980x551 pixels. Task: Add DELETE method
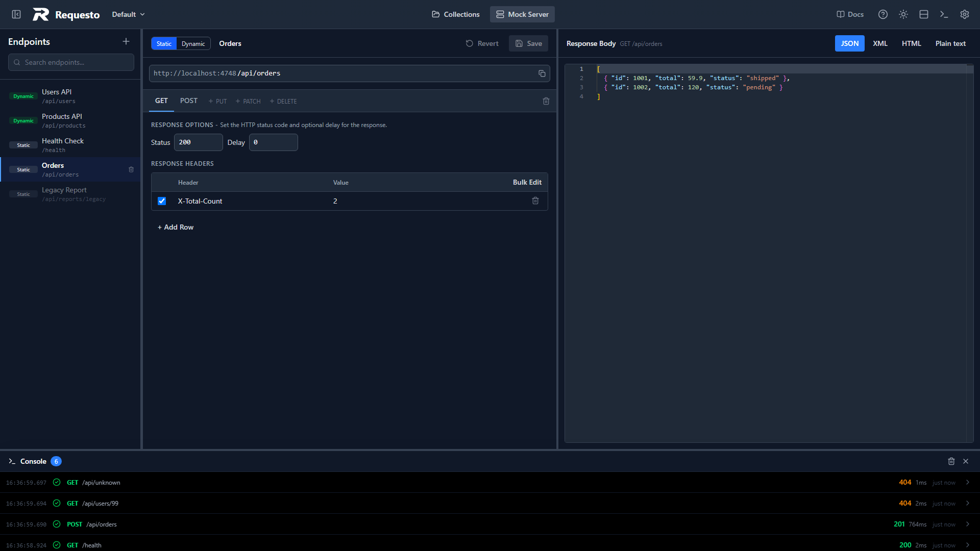pyautogui.click(x=283, y=101)
